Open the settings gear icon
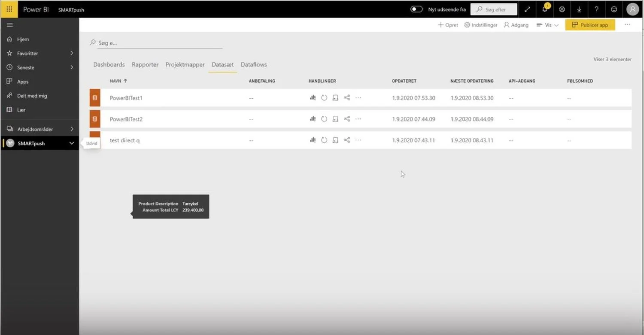 click(x=562, y=9)
